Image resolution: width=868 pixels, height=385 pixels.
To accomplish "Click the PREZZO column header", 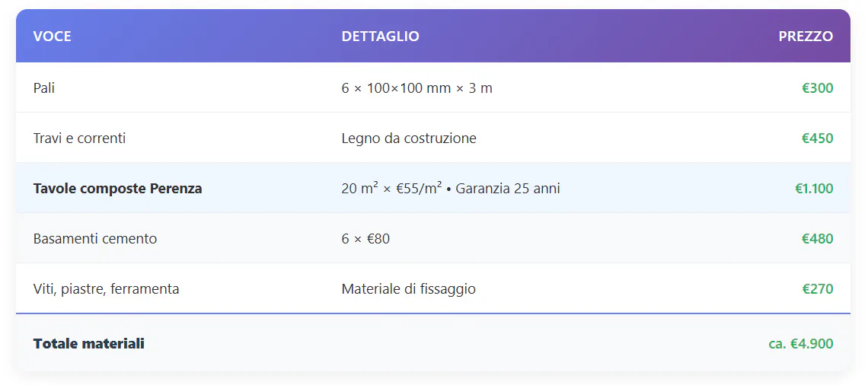I will point(805,37).
